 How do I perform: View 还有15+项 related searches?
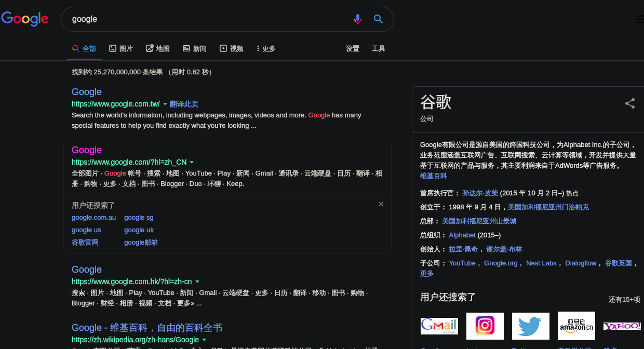624,300
